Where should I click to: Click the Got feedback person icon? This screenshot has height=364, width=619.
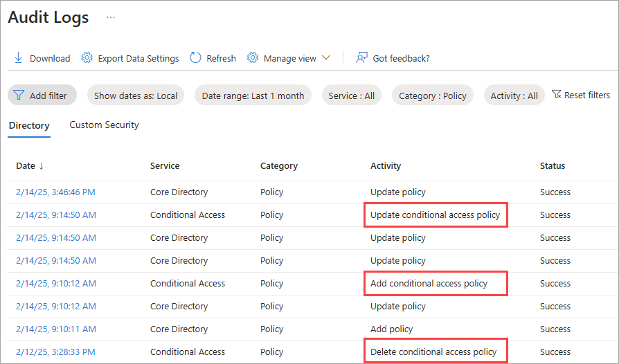tap(361, 58)
